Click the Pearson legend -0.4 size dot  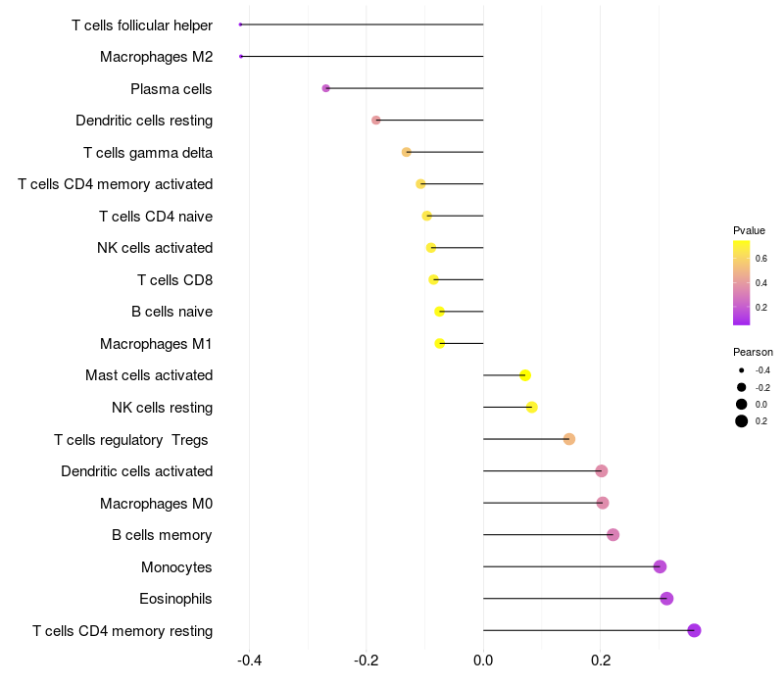[742, 370]
